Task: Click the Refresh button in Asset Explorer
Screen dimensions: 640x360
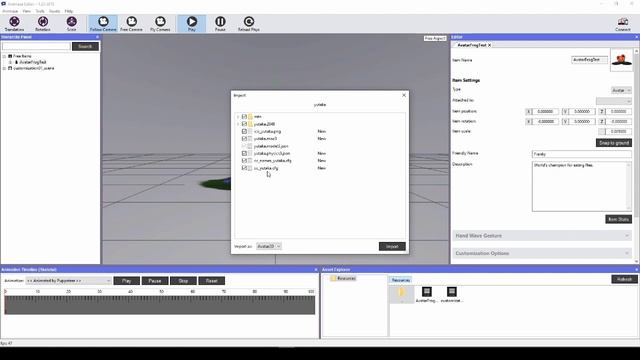Action: 624,279
